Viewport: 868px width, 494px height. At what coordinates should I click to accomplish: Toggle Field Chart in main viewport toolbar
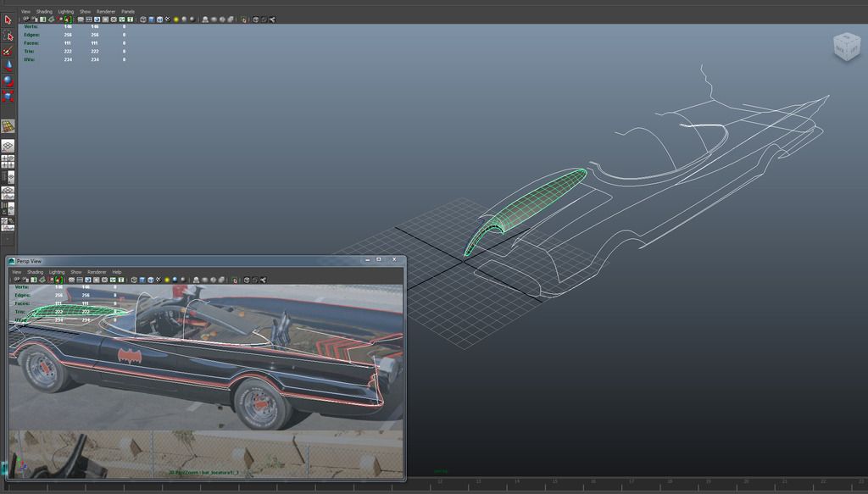click(114, 19)
